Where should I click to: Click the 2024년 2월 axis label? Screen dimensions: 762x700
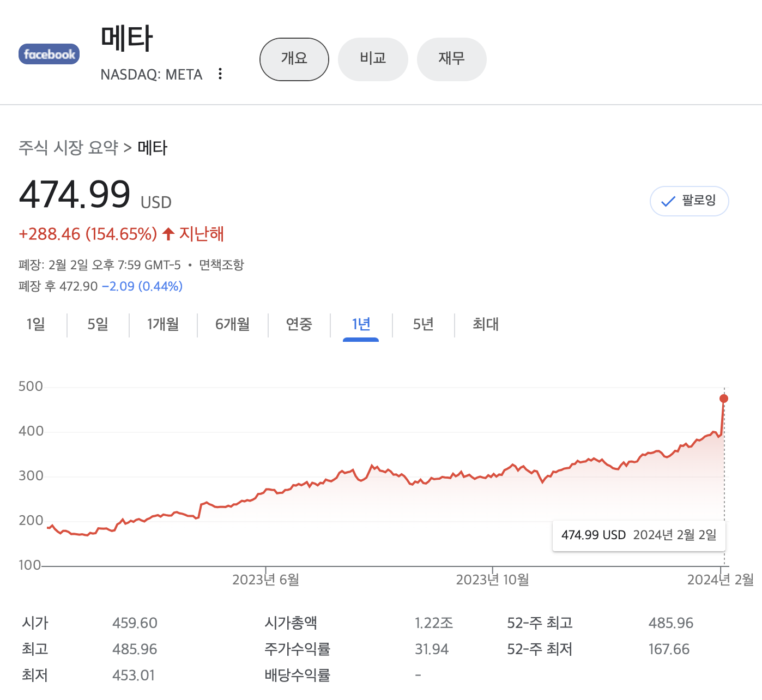point(721,580)
